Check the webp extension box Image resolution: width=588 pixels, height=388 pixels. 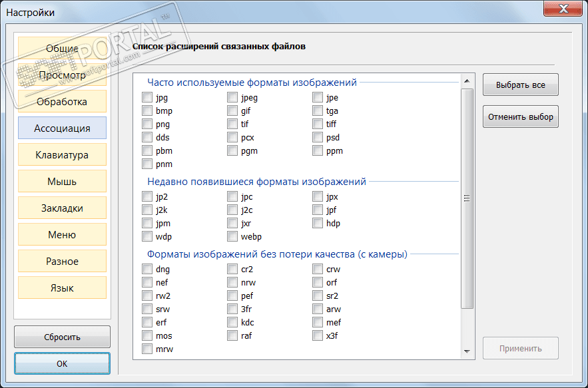[232, 236]
